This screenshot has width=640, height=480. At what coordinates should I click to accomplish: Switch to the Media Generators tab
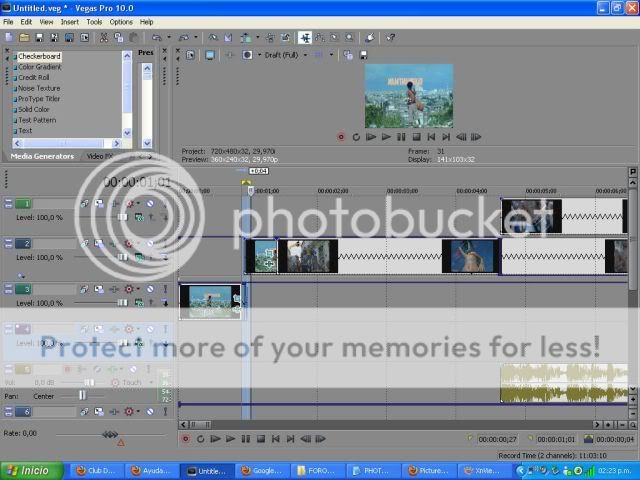(x=42, y=156)
